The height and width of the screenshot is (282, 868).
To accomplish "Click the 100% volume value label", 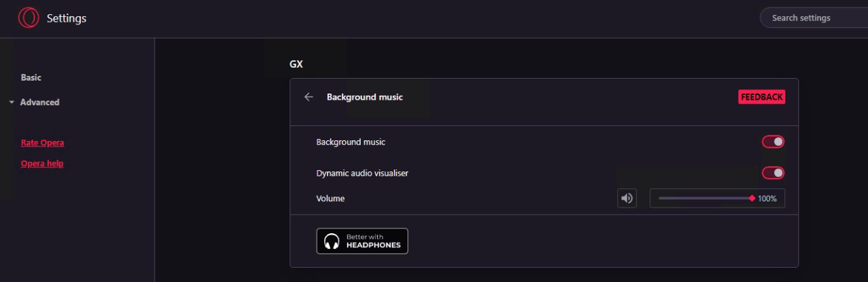I will tap(767, 199).
